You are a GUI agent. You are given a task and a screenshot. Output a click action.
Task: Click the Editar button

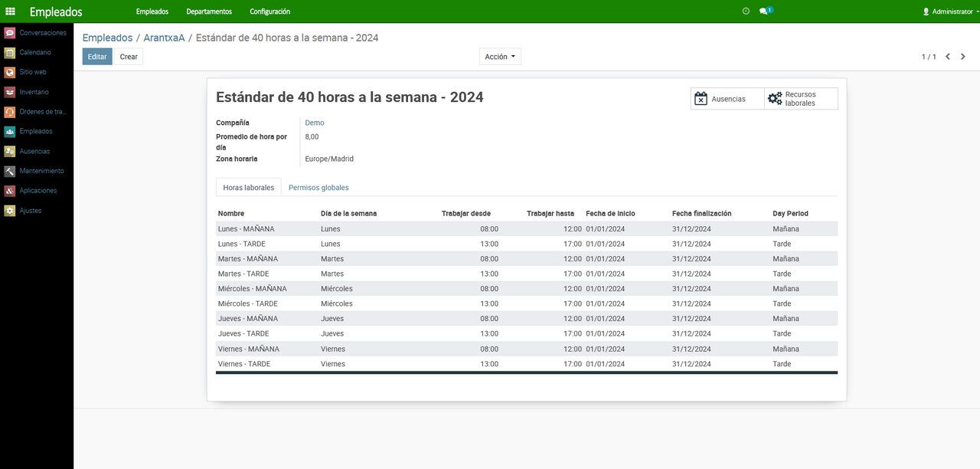[x=97, y=57]
